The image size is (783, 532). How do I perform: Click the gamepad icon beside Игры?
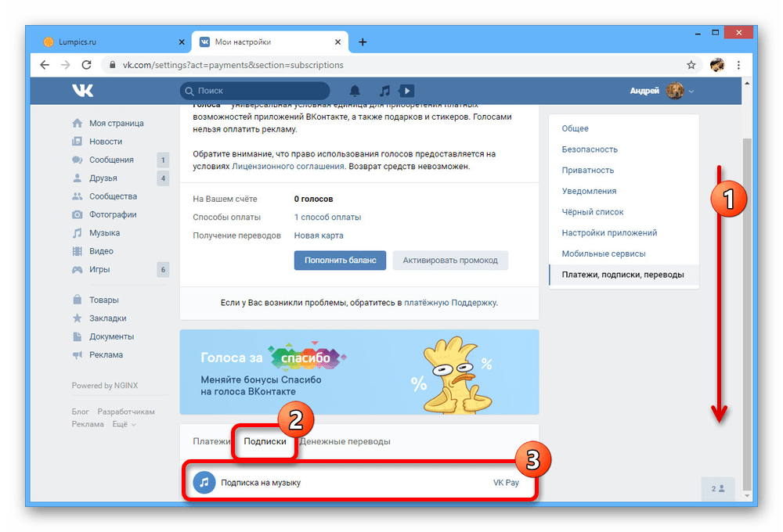[x=77, y=269]
